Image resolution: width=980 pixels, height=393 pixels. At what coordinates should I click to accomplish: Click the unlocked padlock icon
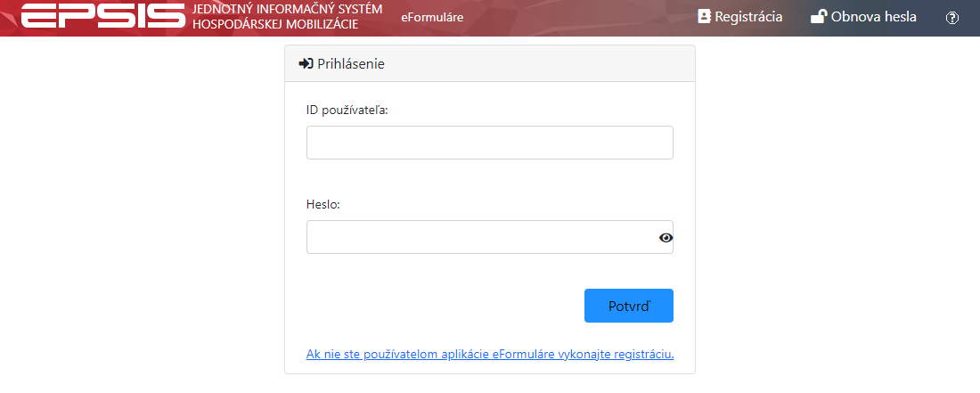point(819,17)
